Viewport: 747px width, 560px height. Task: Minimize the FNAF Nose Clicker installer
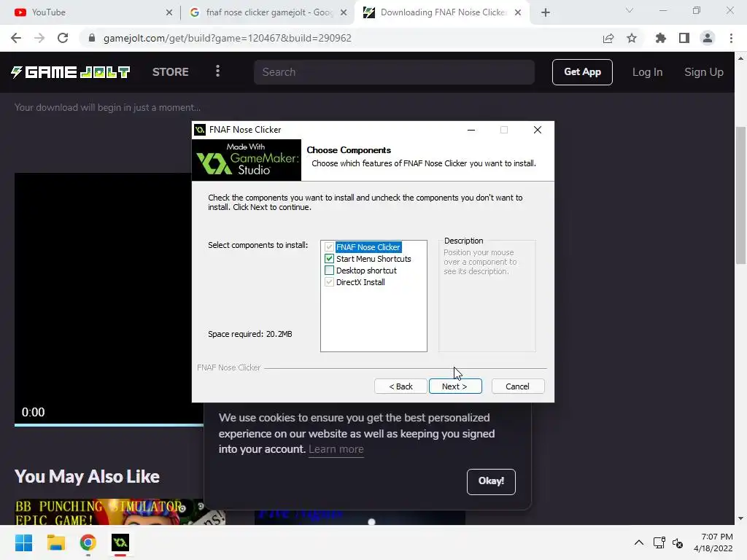471,130
